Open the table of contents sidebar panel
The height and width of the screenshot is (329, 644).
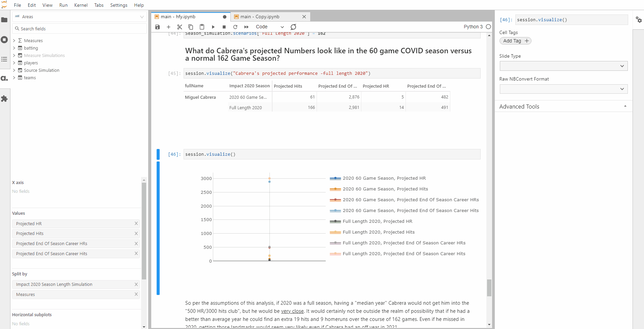4,59
